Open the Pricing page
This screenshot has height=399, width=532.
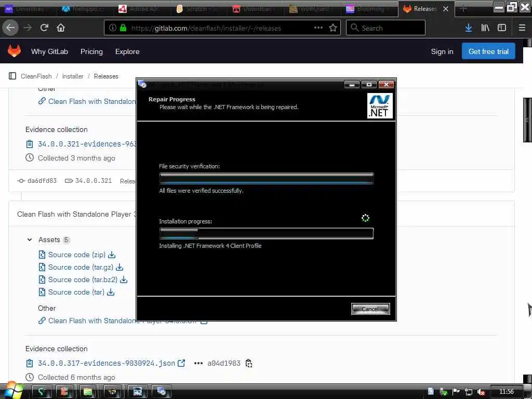pos(91,51)
